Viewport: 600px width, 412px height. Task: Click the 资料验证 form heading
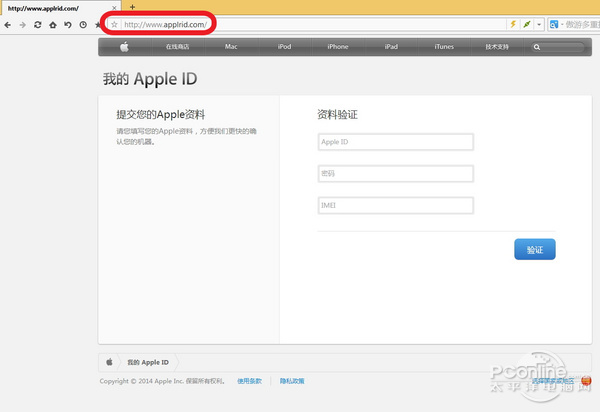point(338,114)
